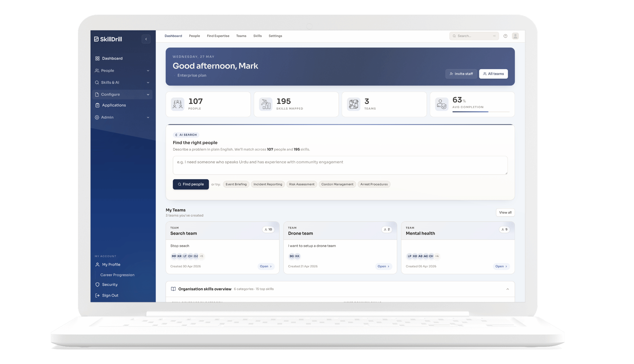Click the Configure document icon
This screenshot has width=634, height=364.
(x=97, y=95)
